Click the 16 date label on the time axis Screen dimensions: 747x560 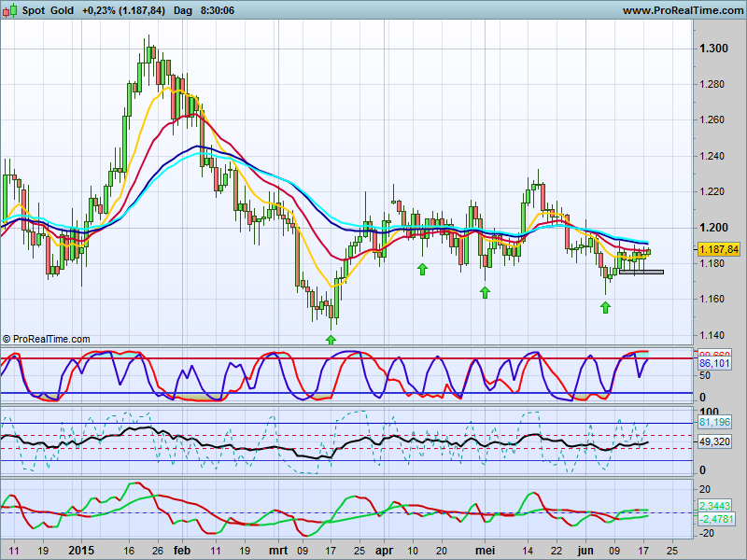pyautogui.click(x=129, y=551)
